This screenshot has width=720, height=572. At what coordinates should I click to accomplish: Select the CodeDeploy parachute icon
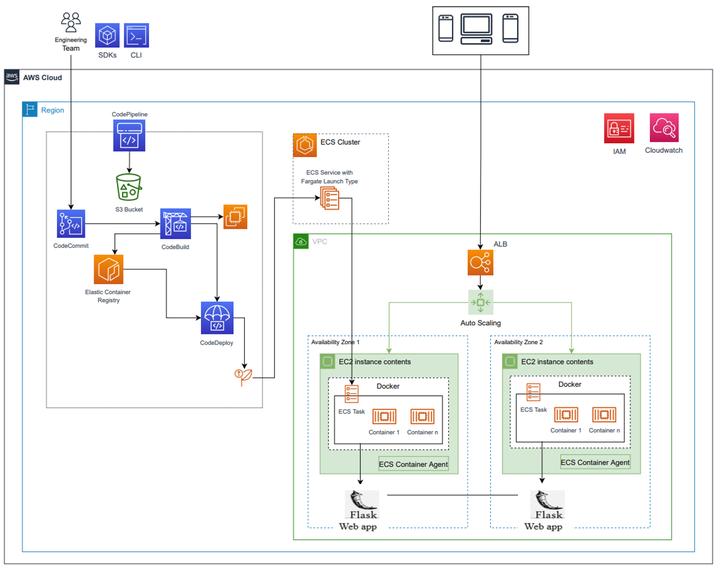point(217,318)
